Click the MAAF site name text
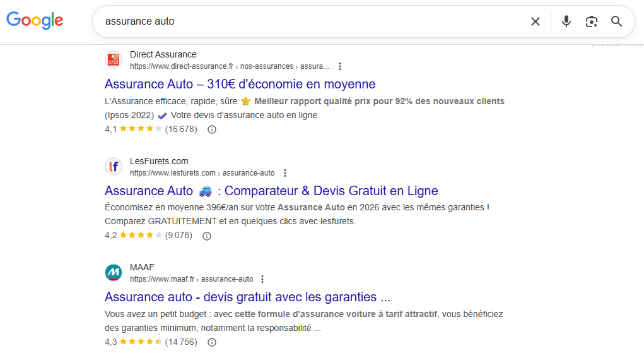644x360 pixels. pyautogui.click(x=142, y=267)
